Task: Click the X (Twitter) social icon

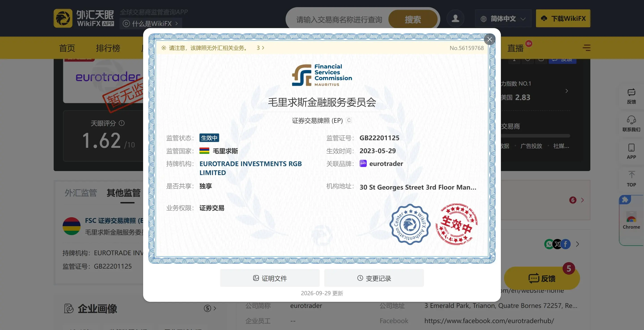Action: tap(557, 244)
